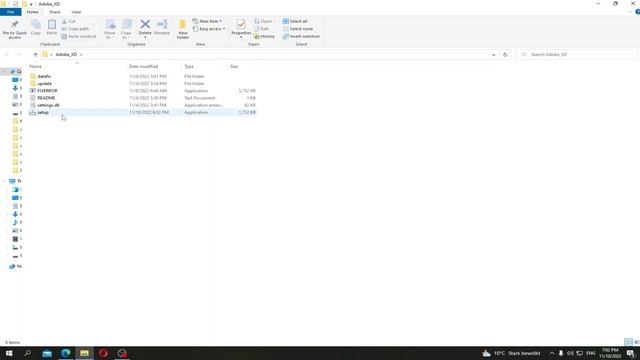
Task: Expand the address bar history dropdown
Action: point(493,55)
